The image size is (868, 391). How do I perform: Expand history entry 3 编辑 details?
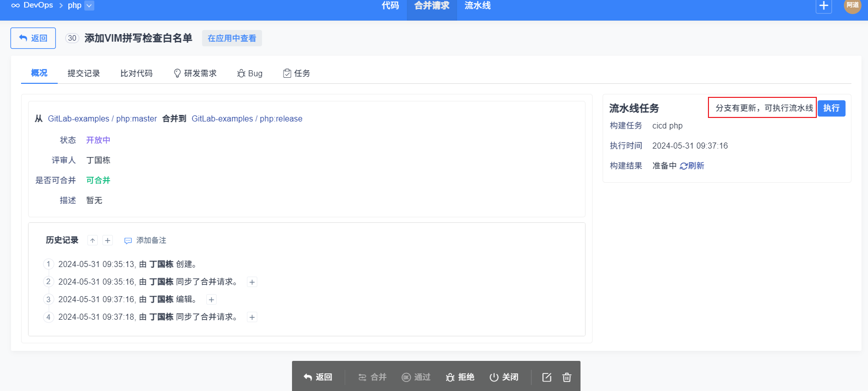coord(212,300)
